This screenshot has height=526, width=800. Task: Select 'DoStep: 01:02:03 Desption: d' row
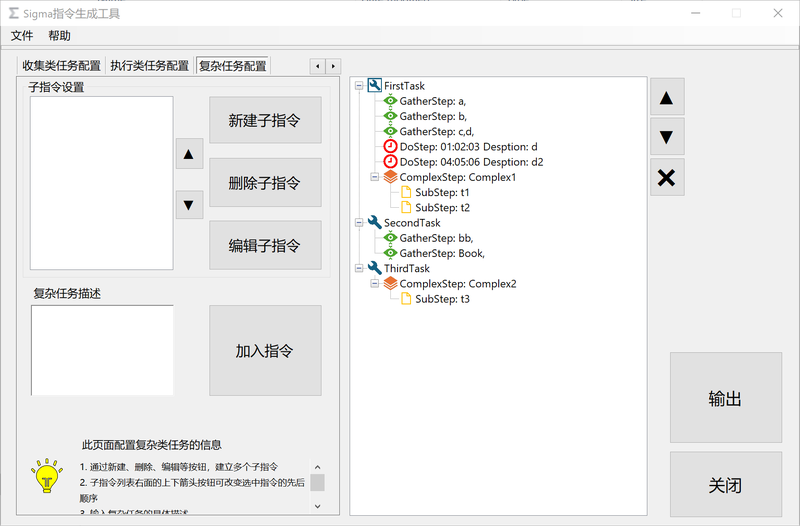coord(468,146)
